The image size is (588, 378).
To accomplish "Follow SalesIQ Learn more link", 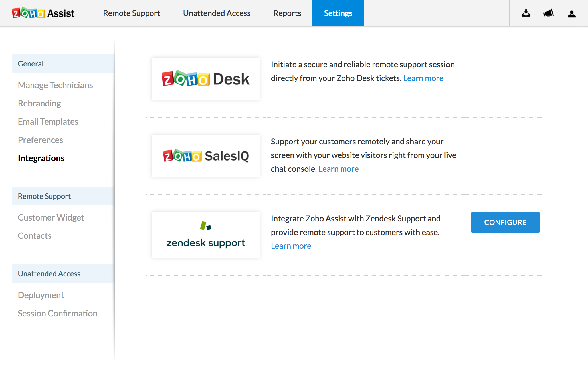I will 338,169.
